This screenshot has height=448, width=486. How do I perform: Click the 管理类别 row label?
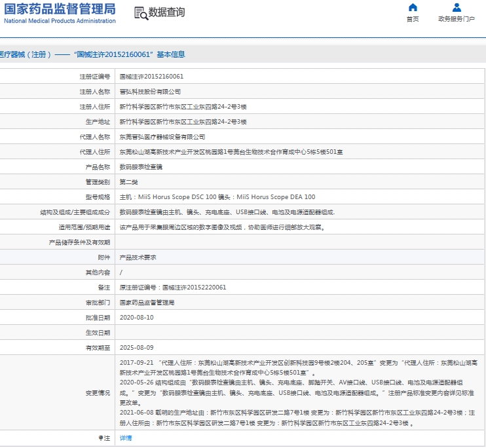pos(98,182)
